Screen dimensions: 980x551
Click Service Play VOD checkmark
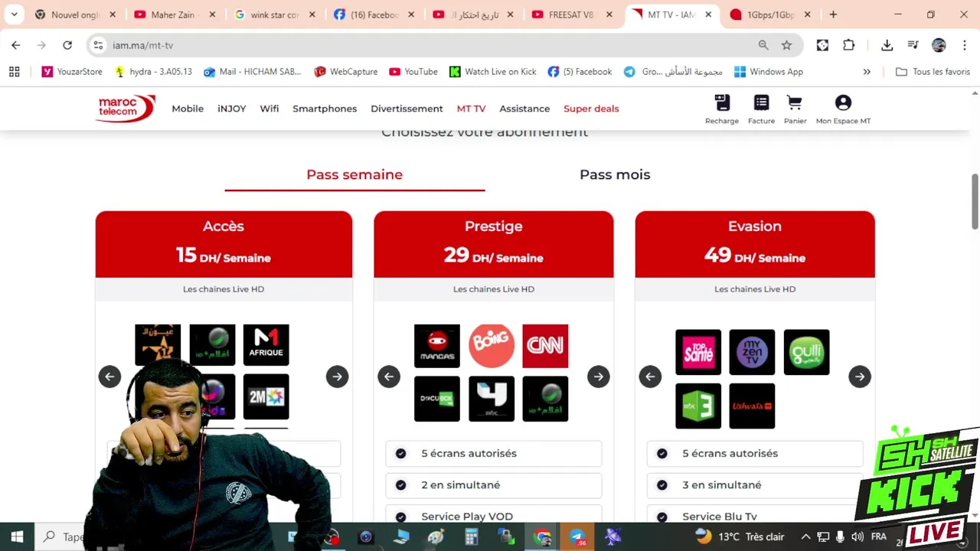(400, 517)
